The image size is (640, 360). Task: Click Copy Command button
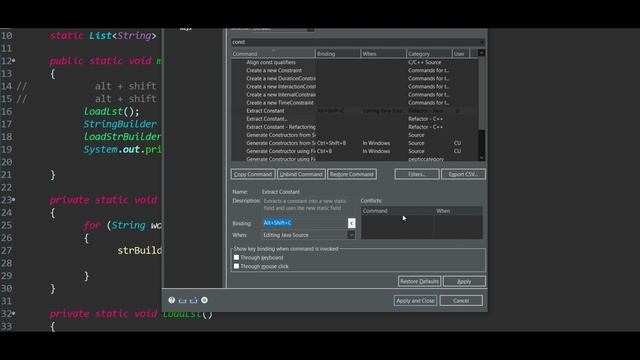[x=253, y=174]
